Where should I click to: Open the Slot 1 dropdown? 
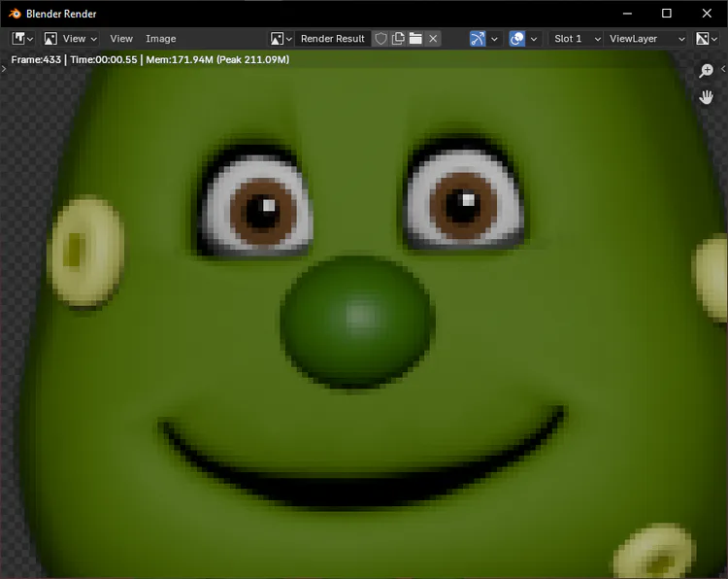tap(577, 39)
